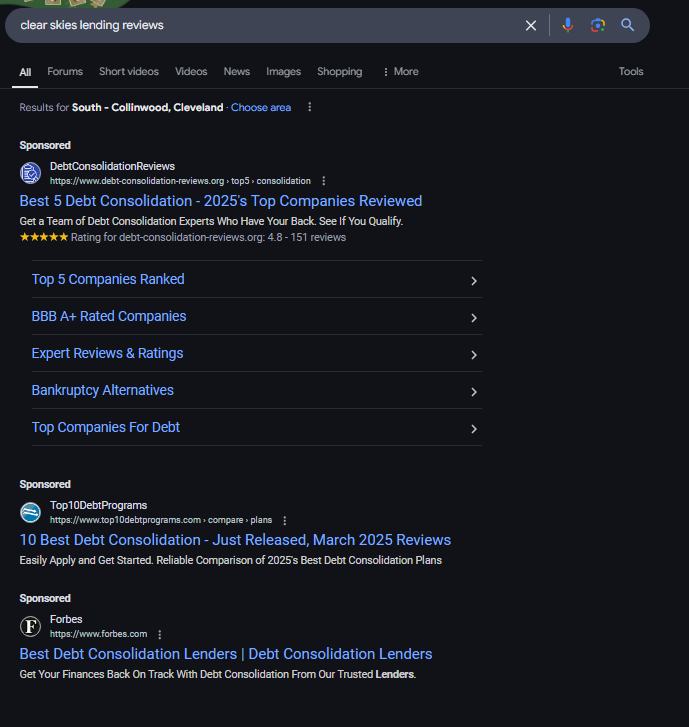Expand the BBB A+ Rated Companies chevron

pyautogui.click(x=474, y=318)
